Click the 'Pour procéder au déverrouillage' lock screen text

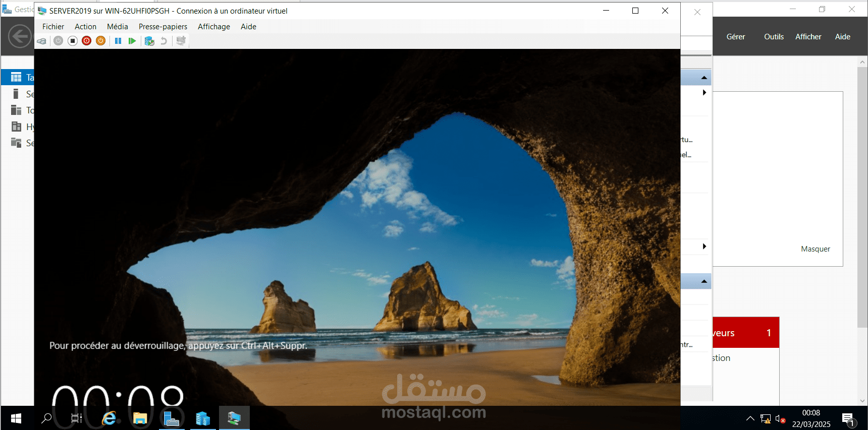tap(178, 346)
